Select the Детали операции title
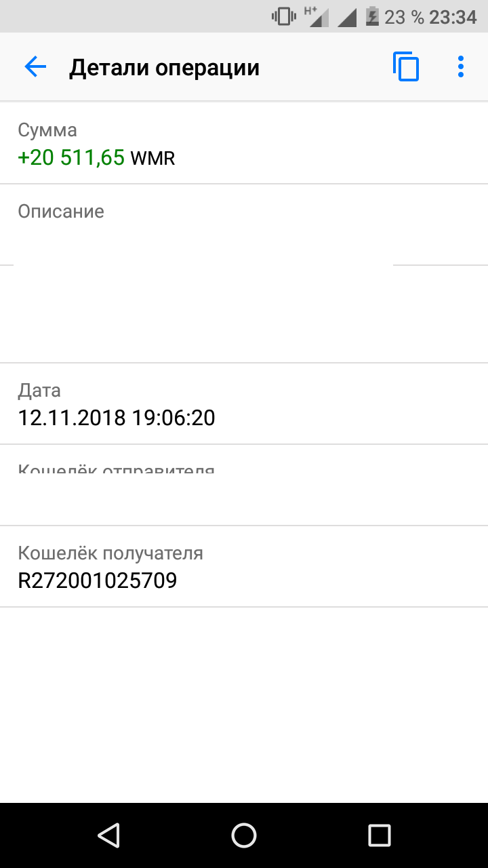The image size is (488, 868). 164,68
